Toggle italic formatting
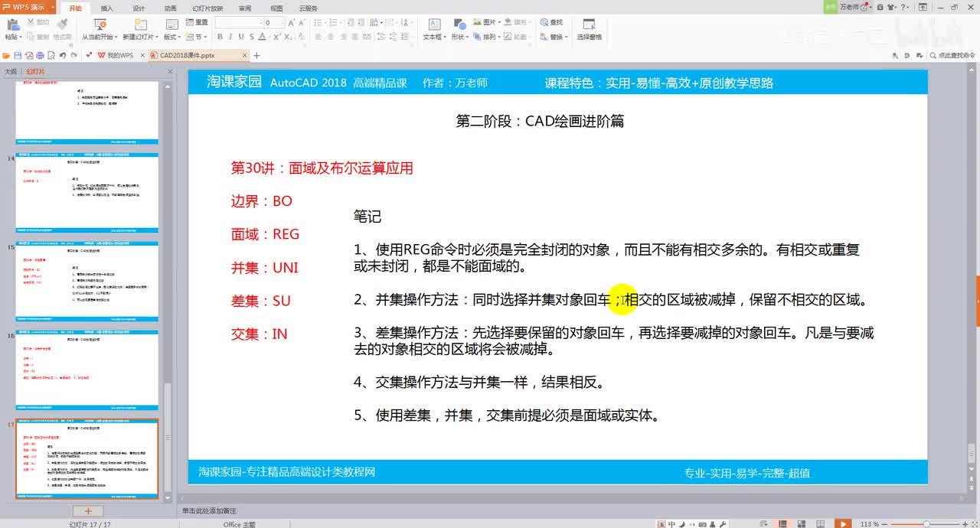The height and width of the screenshot is (528, 980). (230, 37)
